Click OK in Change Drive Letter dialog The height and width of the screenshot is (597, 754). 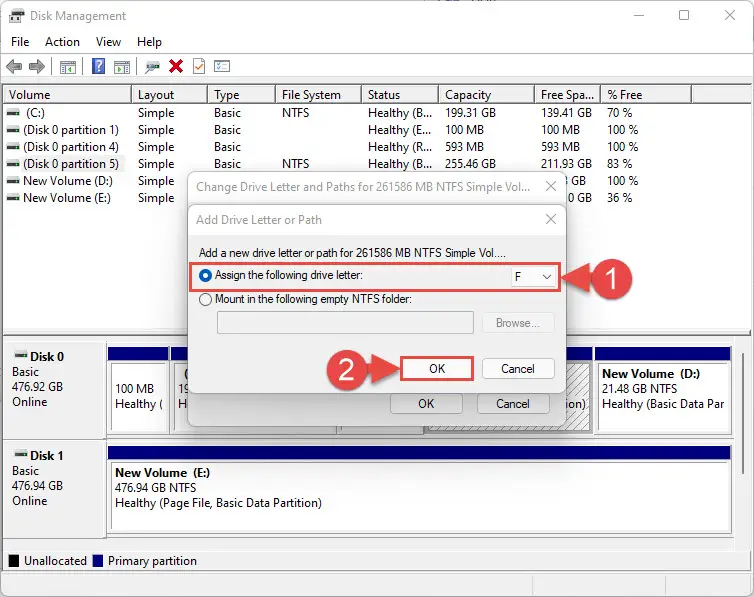coord(426,404)
